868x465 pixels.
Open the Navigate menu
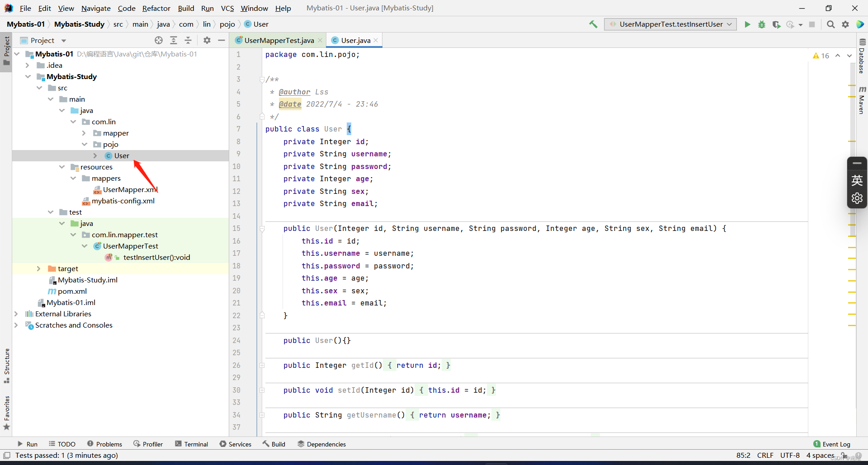pos(96,8)
